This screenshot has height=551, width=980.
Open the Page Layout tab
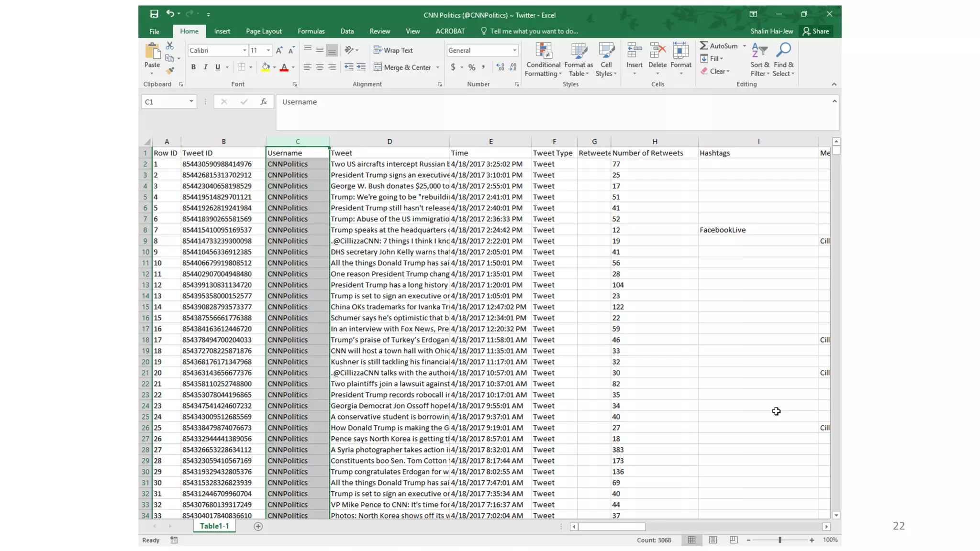[x=264, y=31]
